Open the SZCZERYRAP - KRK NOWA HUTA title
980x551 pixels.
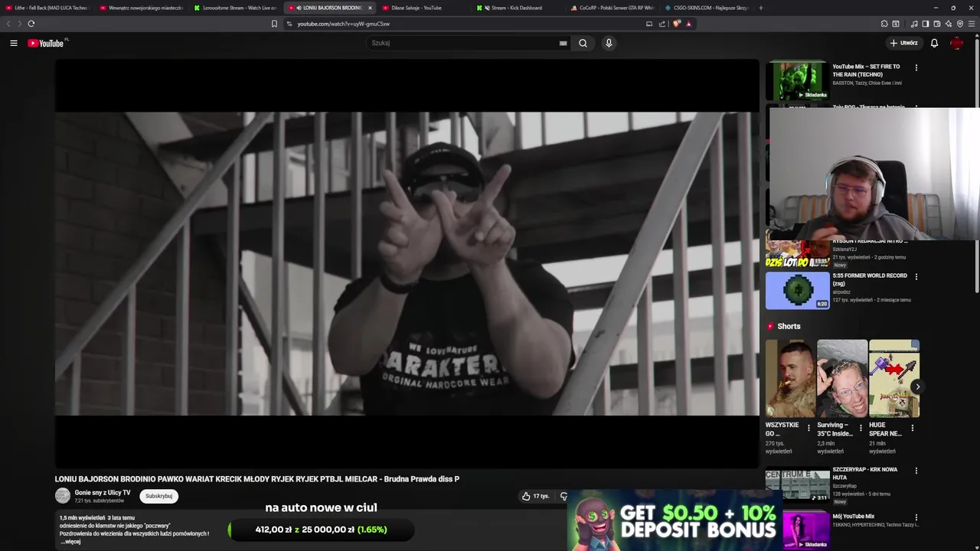865,473
